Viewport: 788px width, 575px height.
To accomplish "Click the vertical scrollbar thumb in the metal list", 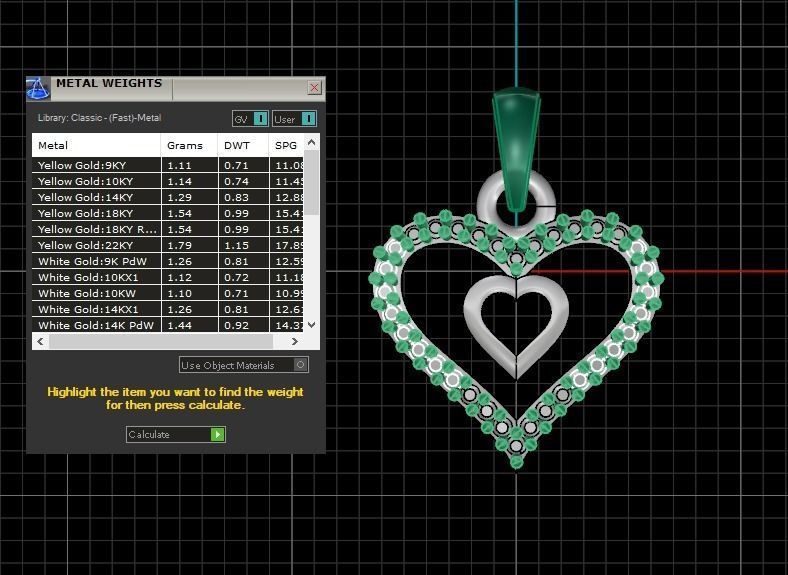I will point(312,183).
